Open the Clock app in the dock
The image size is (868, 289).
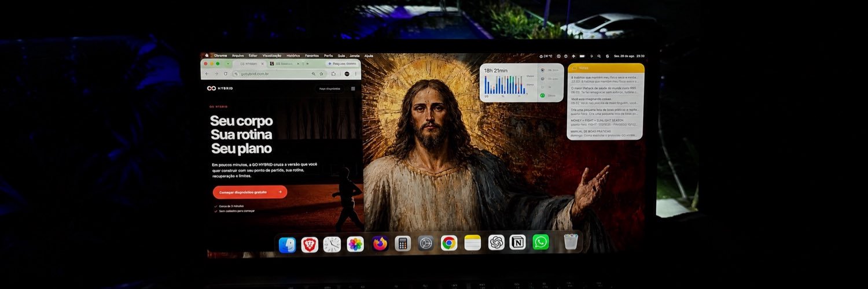pos(332,244)
